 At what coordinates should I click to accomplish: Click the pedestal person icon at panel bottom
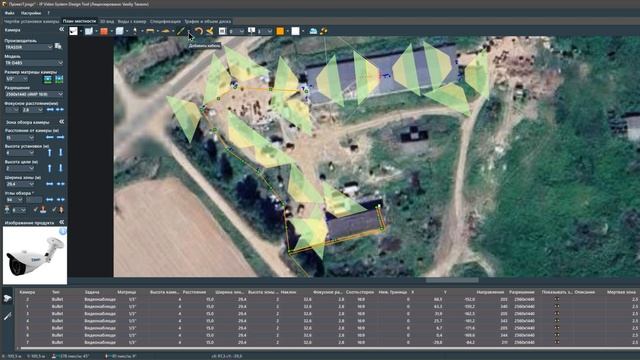7,210
